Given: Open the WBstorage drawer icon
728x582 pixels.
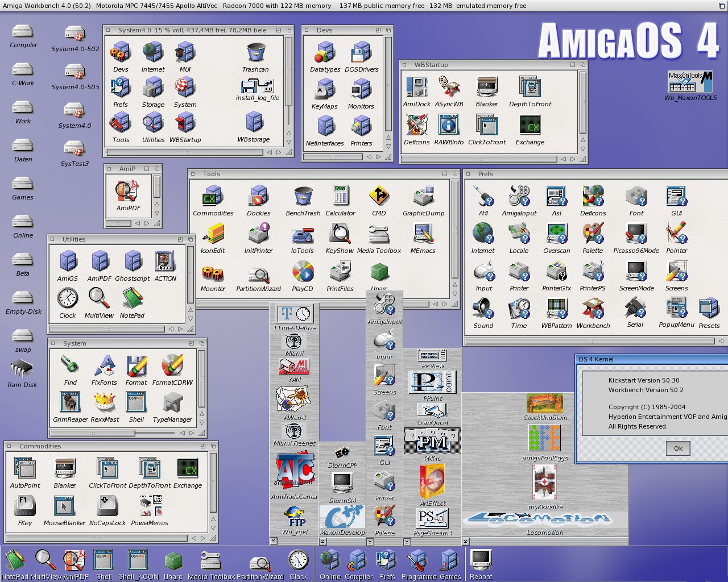Looking at the screenshot, I should 254,123.
